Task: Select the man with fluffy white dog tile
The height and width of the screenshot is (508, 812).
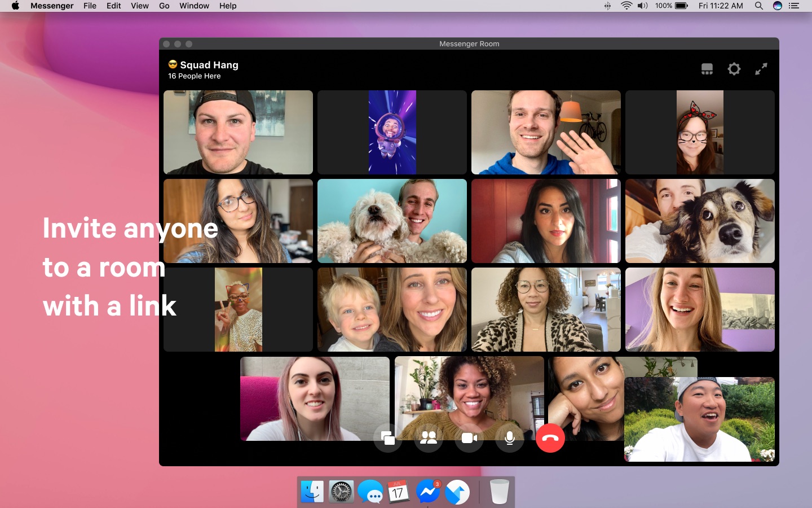Action: click(x=392, y=221)
